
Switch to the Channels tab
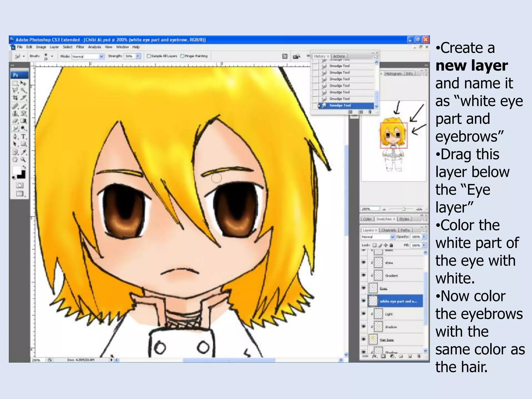click(x=388, y=230)
